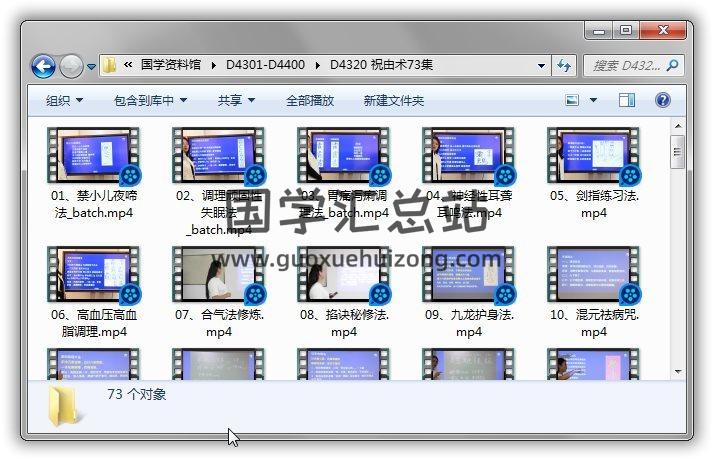Expand arrow after 国学资料馆 breadcrumb

(x=214, y=66)
